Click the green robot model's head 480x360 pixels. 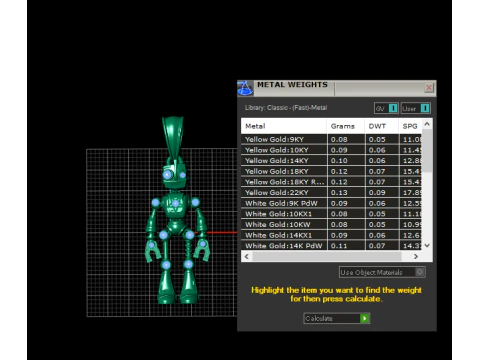tap(174, 173)
